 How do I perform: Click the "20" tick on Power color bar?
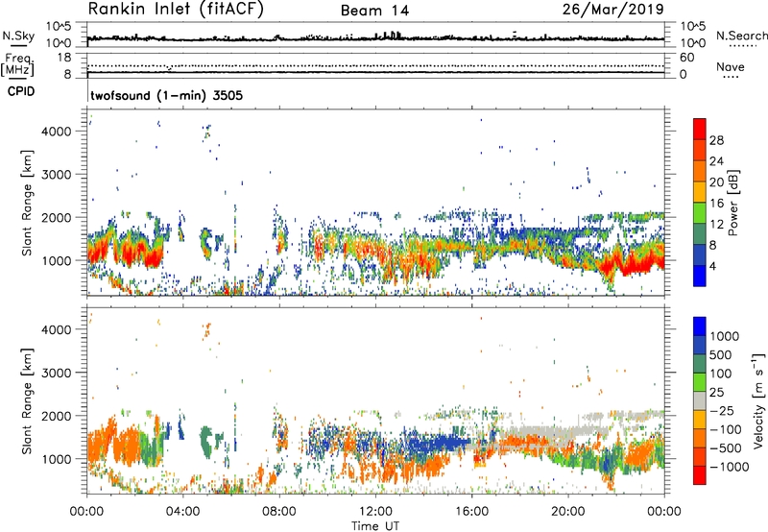(x=716, y=182)
